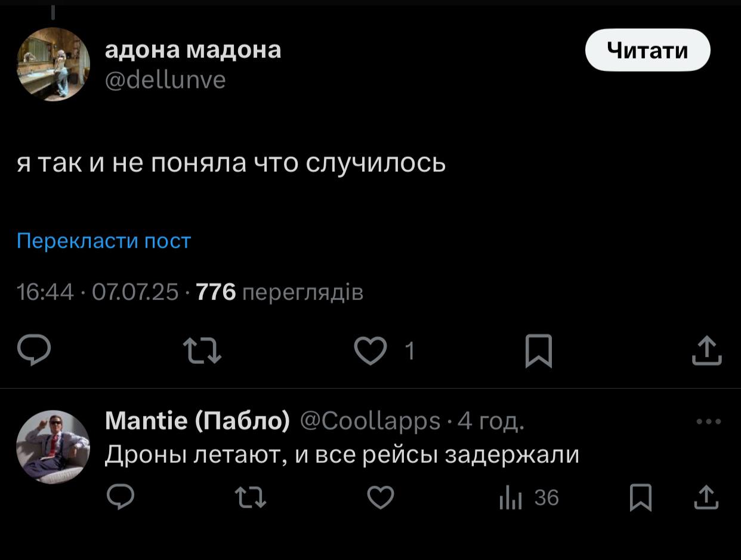
Task: Repost Mantie's reply comment
Action: coord(250,497)
